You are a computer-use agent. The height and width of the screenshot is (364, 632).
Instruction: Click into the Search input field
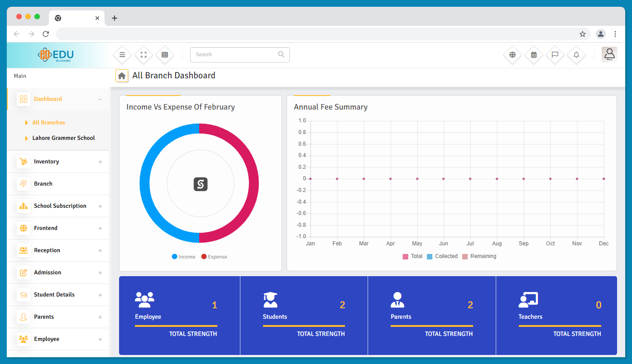click(x=235, y=55)
